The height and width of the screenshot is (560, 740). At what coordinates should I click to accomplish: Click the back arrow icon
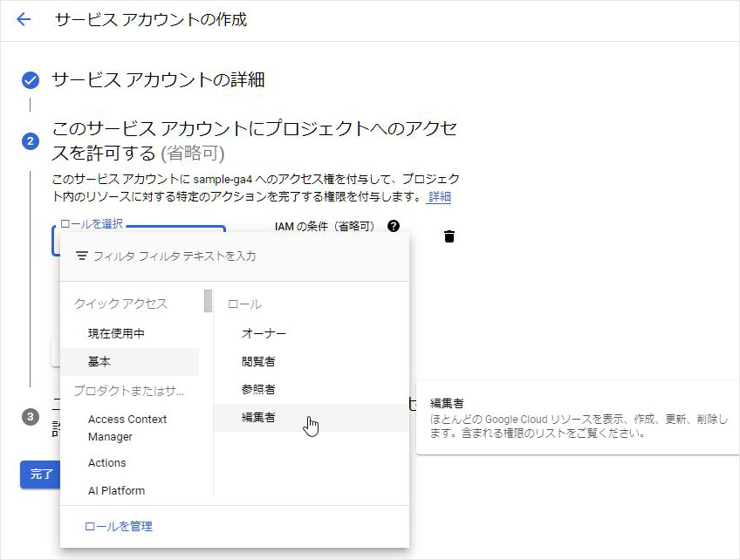coord(24,19)
